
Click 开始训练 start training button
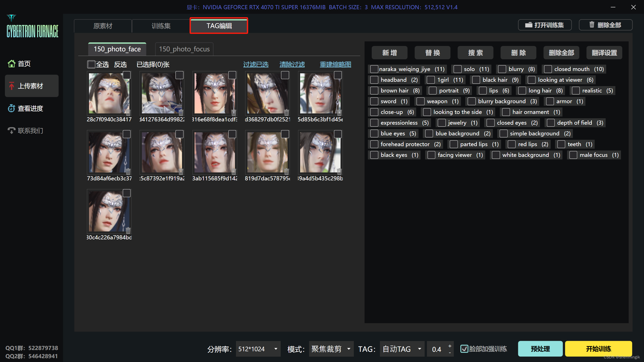pos(598,349)
